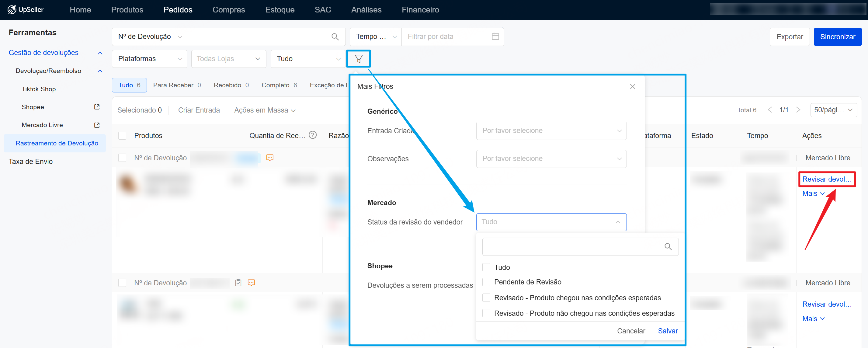Viewport: 868px width, 348px height.
Task: Open the calendar date picker icon
Action: click(495, 37)
